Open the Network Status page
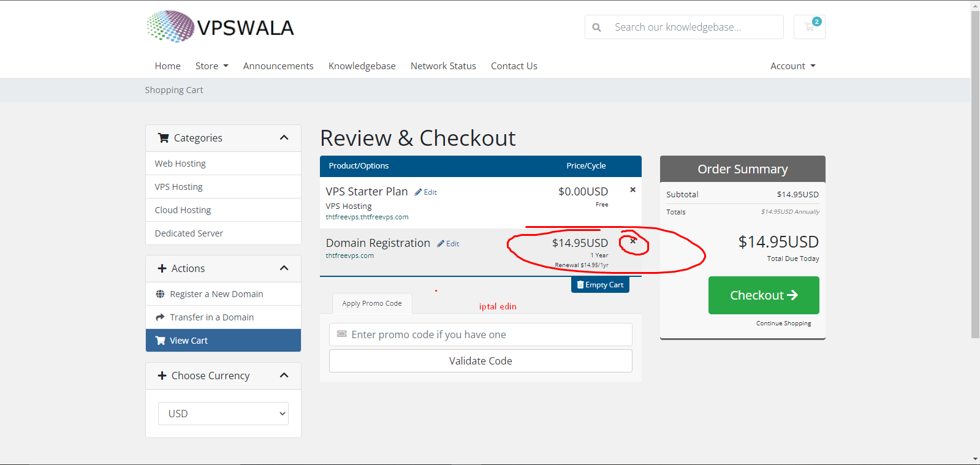The width and height of the screenshot is (980, 465). point(443,66)
